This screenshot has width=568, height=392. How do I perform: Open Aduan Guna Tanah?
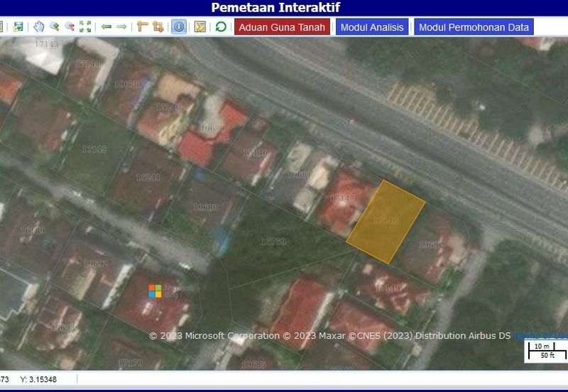282,28
